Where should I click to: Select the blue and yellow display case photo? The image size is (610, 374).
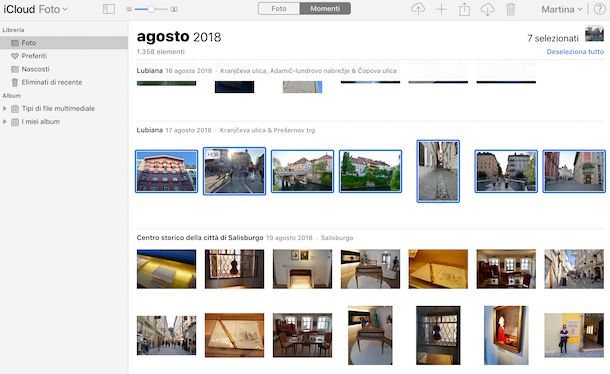pos(167,269)
